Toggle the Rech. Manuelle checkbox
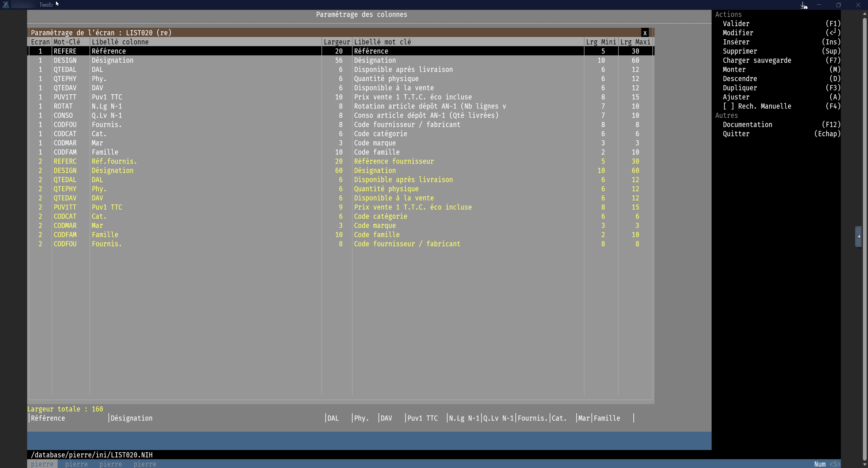Screen dimensions: 868x468 coord(728,106)
